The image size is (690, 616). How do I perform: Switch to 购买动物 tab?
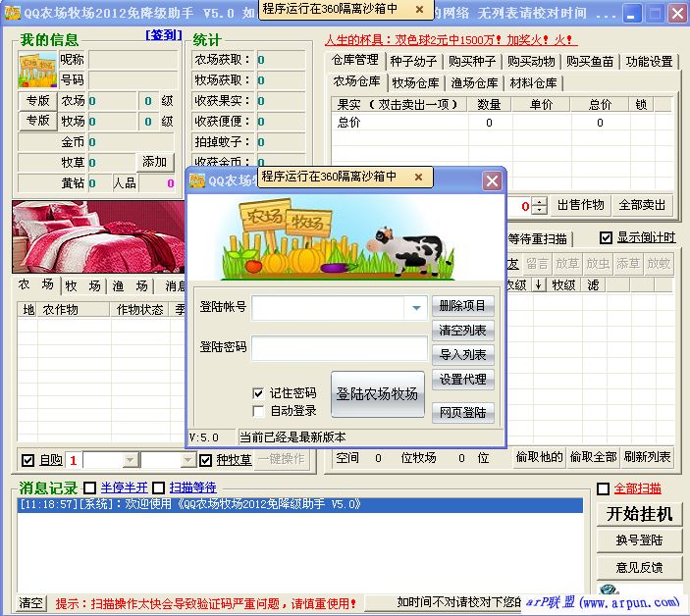531,61
